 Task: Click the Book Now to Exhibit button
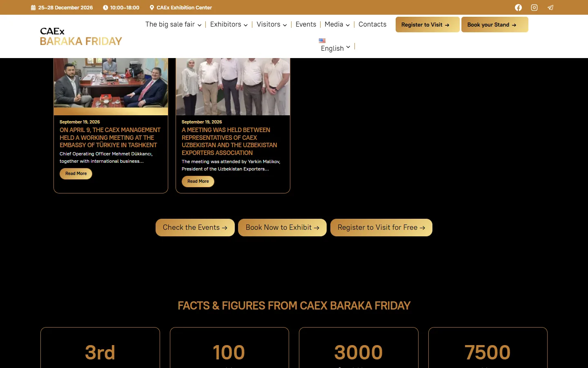point(283,227)
